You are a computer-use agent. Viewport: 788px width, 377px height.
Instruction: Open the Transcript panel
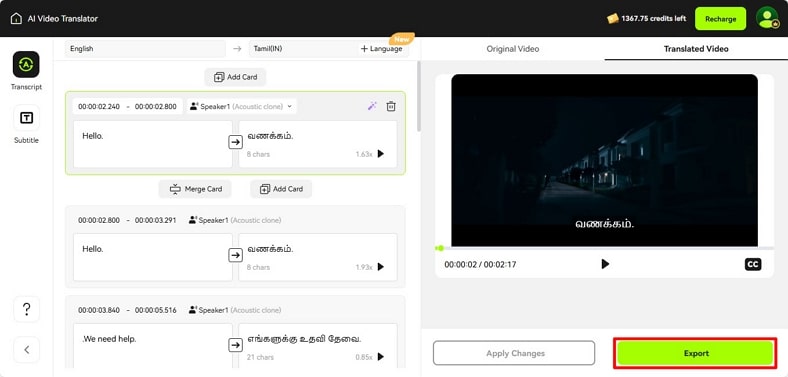click(26, 70)
